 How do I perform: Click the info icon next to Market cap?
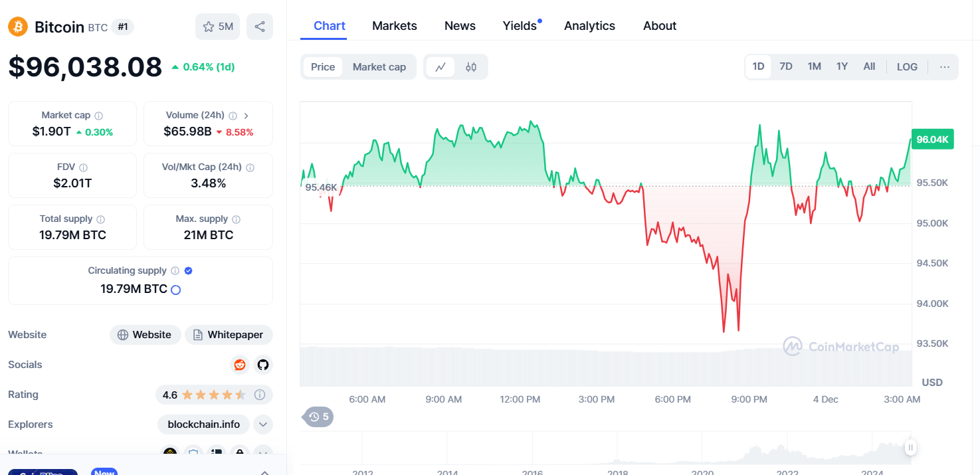click(99, 116)
